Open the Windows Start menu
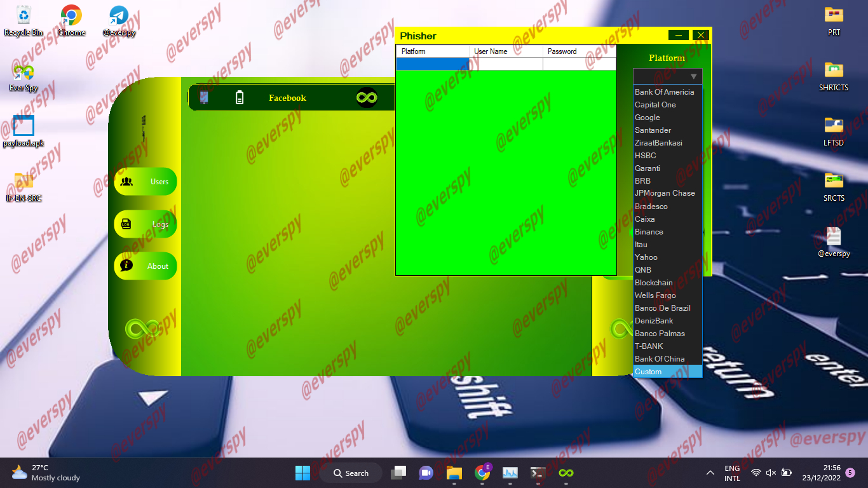The image size is (868, 488). tap(302, 473)
